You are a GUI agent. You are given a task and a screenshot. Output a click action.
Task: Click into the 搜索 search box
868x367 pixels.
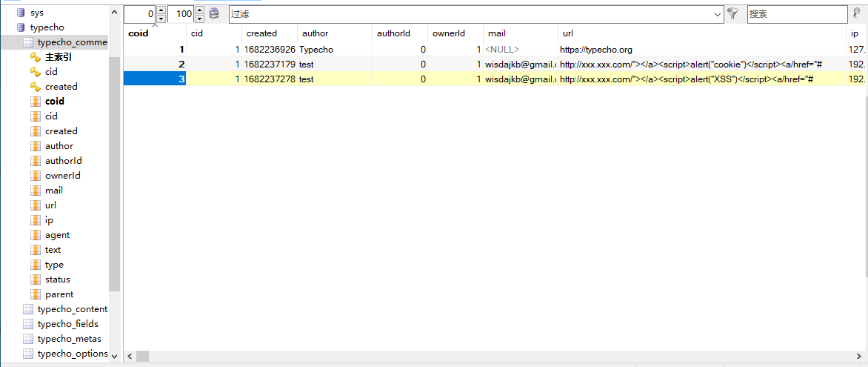pos(797,14)
